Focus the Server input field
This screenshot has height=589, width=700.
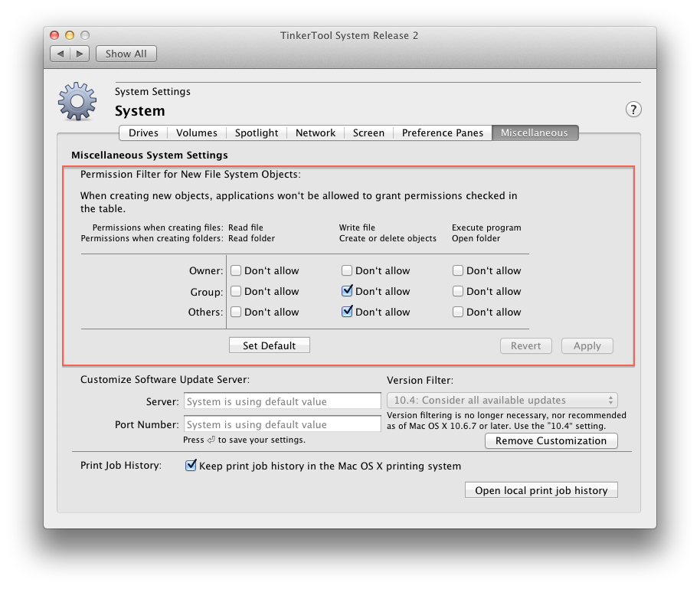coord(282,401)
